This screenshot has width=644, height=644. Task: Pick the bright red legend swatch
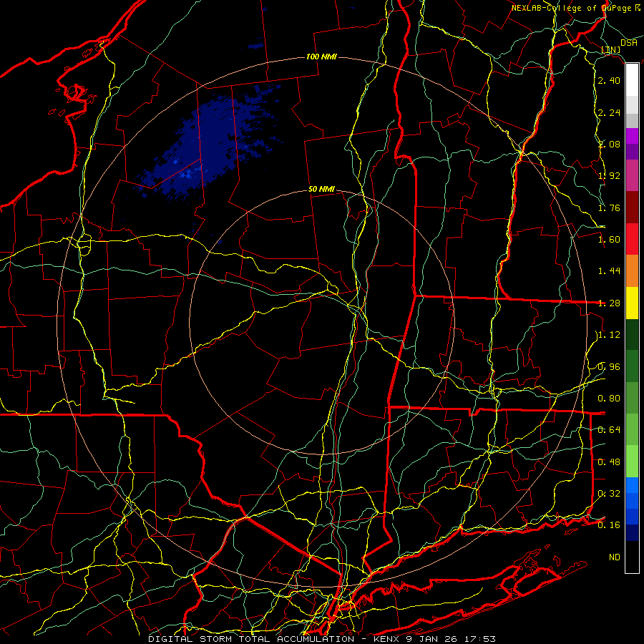pos(632,240)
